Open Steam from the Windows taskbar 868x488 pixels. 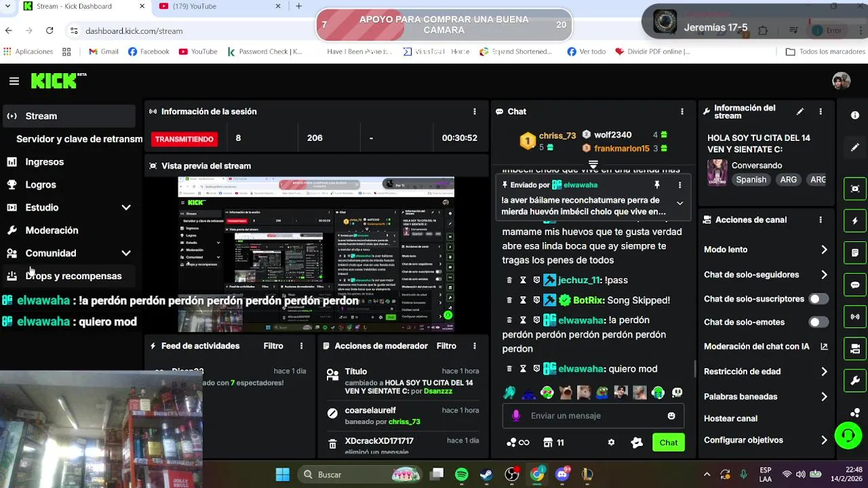coord(487,474)
